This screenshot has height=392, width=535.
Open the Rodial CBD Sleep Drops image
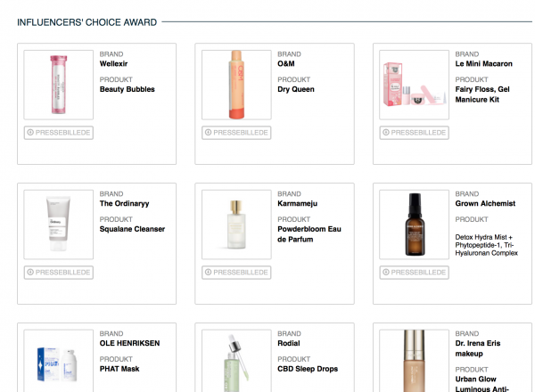[236, 361]
